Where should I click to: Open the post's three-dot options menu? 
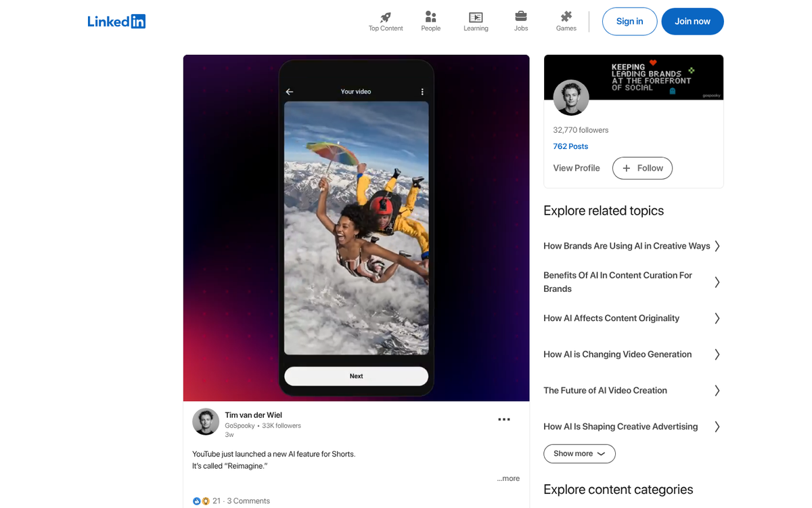(x=504, y=420)
